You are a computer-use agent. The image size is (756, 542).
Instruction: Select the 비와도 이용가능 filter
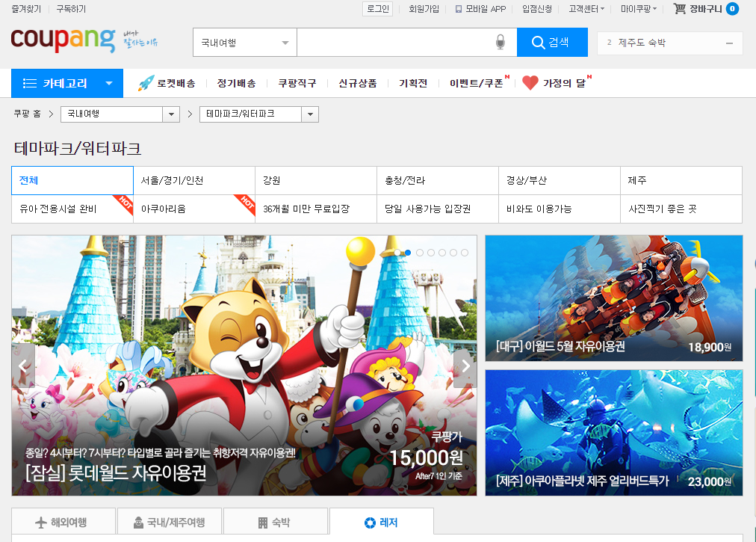[x=560, y=209]
